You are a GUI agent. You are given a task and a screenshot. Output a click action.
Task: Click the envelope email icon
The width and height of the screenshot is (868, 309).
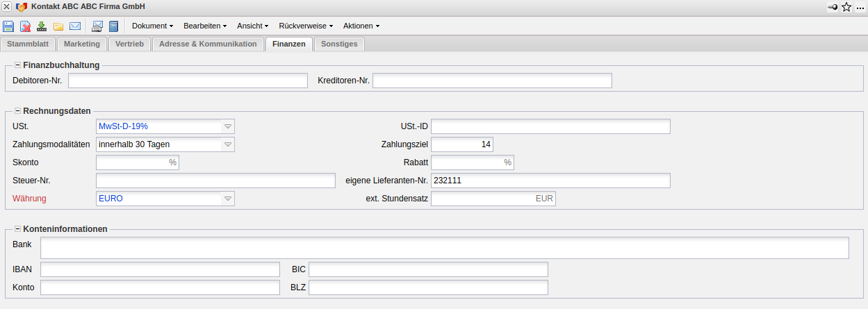tap(75, 26)
